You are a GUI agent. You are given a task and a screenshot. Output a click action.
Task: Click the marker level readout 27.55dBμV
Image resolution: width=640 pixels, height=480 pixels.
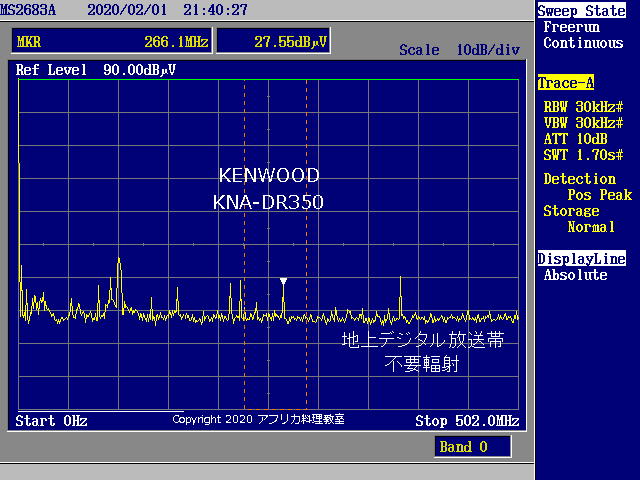(x=273, y=41)
